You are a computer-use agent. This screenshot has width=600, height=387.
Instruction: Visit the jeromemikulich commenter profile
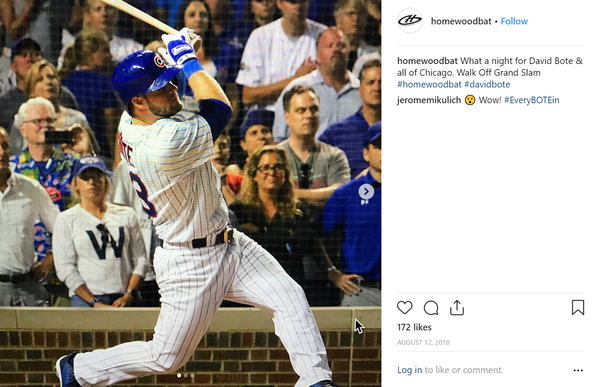click(429, 100)
